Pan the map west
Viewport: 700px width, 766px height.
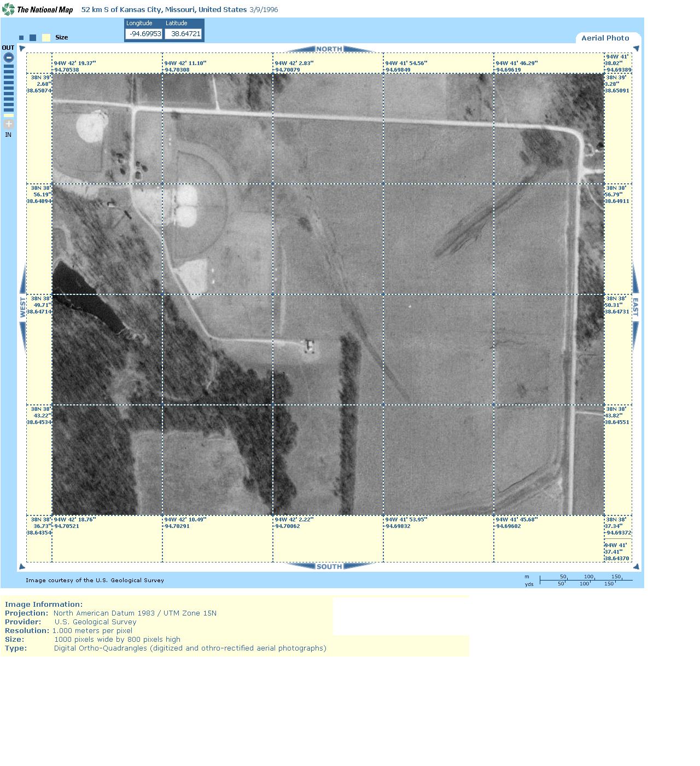(23, 307)
